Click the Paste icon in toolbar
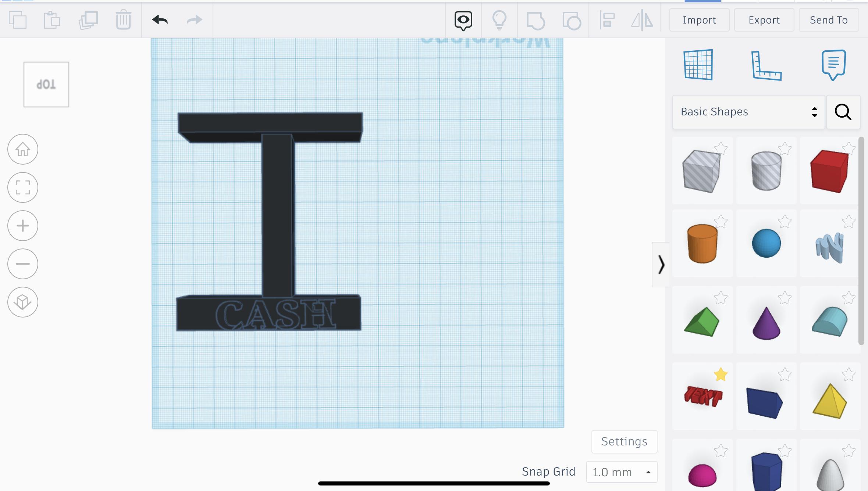The image size is (868, 491). (x=52, y=20)
